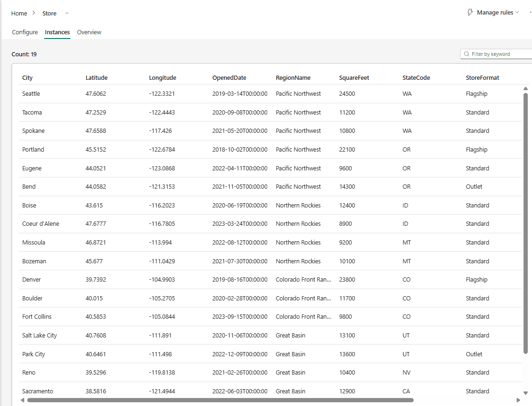Image resolution: width=532 pixels, height=406 pixels.
Task: Open the Overview tab
Action: [x=89, y=32]
